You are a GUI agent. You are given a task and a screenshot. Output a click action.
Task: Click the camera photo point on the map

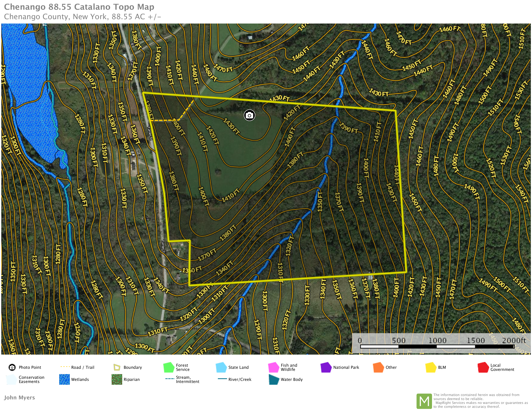pos(249,115)
